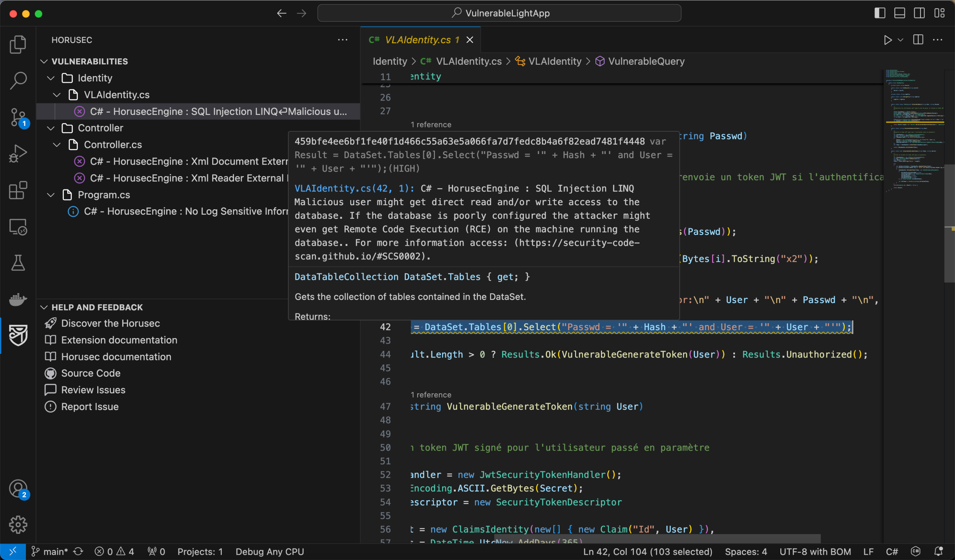Click Ln 42, Col 104 cursor position
This screenshot has width=955, height=560.
click(x=648, y=552)
